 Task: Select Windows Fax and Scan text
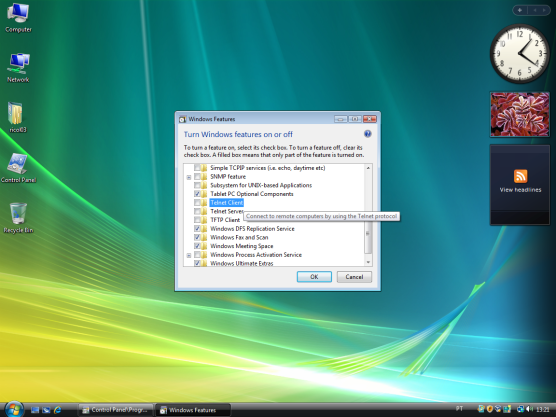click(x=239, y=237)
